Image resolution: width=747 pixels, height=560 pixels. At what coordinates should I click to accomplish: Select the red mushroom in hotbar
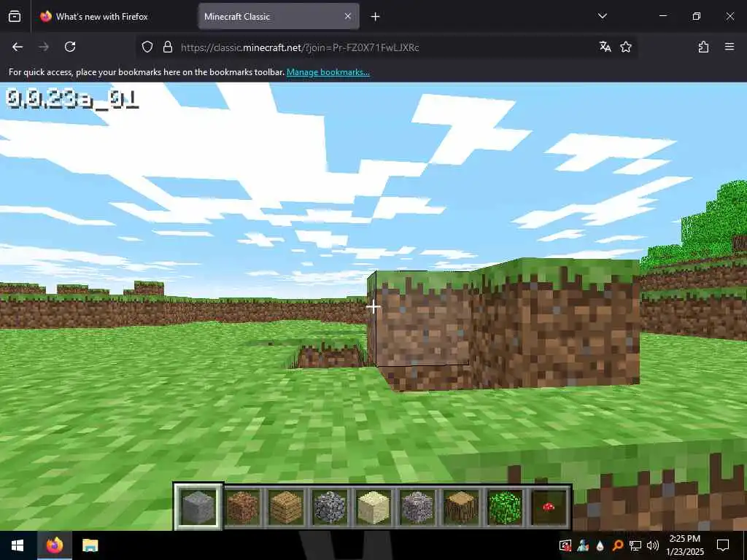549,507
